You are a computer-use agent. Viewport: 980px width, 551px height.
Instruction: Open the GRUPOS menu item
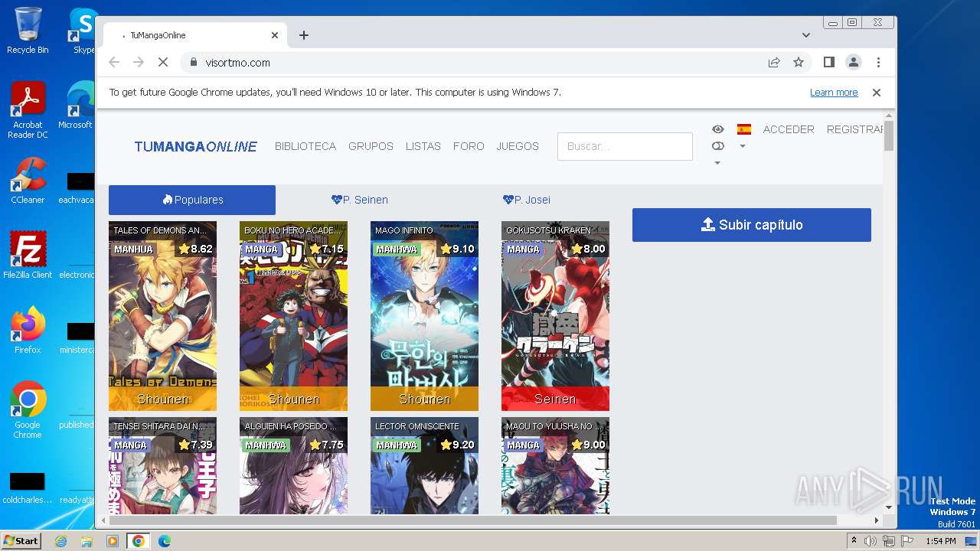(371, 146)
